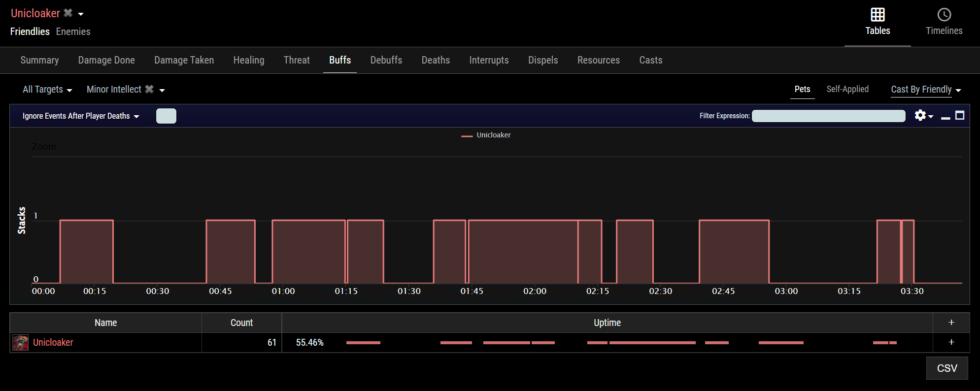Open the Casts tab
This screenshot has width=980, height=391.
651,60
